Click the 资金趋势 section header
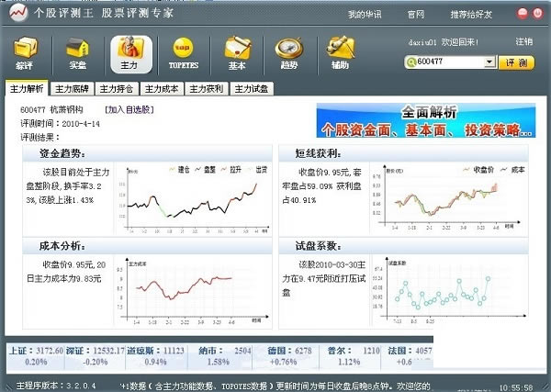The image size is (551, 392). (x=147, y=153)
